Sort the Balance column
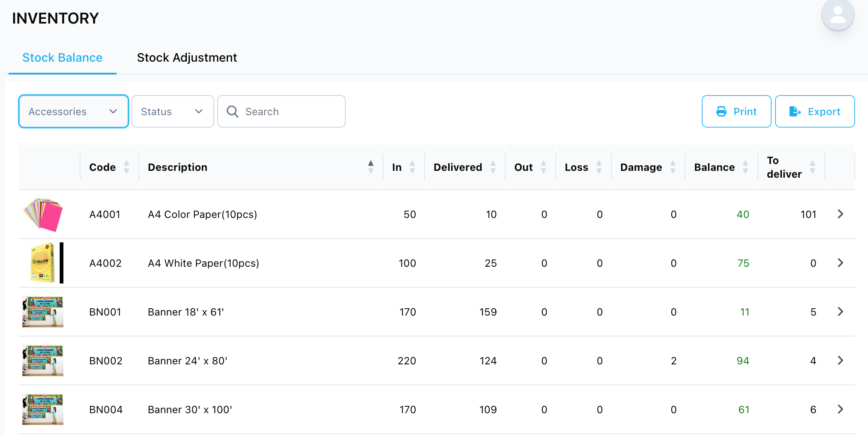 pyautogui.click(x=745, y=167)
